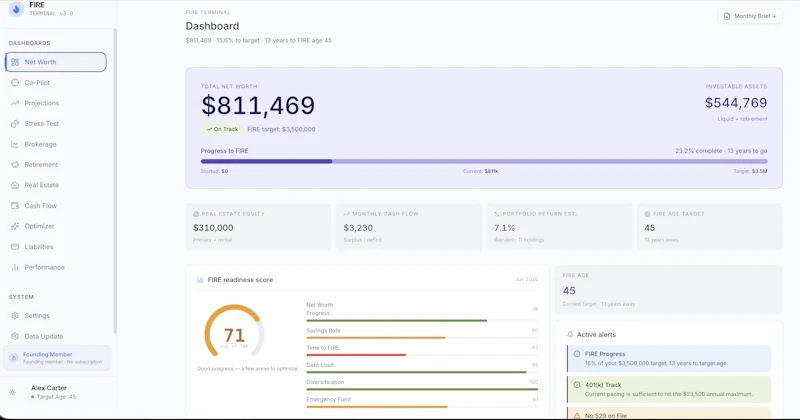800x420 pixels.
Task: Click the On Track status badge
Action: click(222, 129)
